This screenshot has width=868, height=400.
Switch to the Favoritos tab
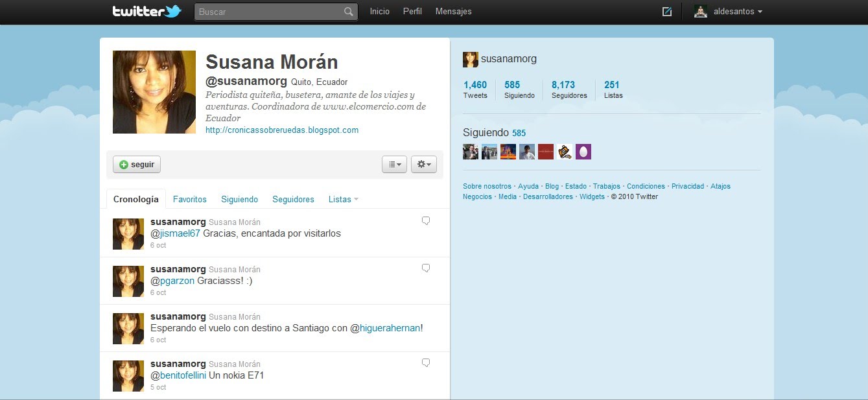point(190,200)
